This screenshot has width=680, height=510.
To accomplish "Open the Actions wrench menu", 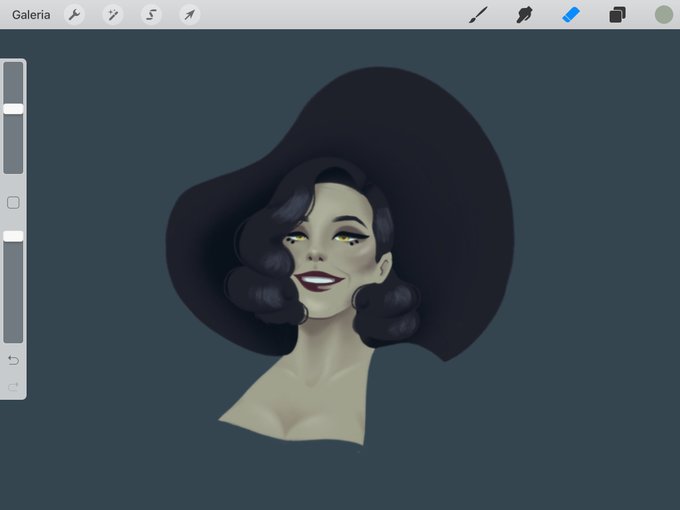I will 75,15.
